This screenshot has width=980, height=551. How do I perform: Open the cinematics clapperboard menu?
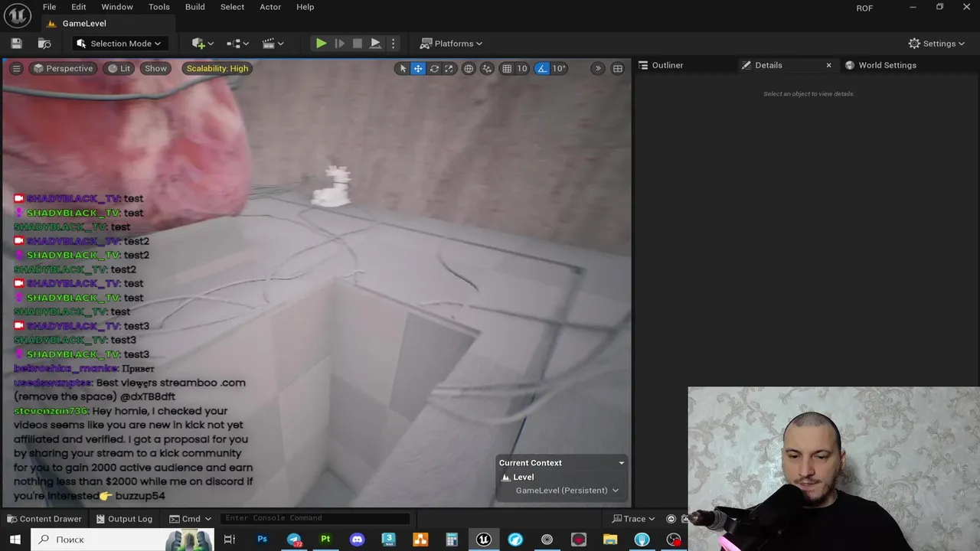pyautogui.click(x=273, y=44)
